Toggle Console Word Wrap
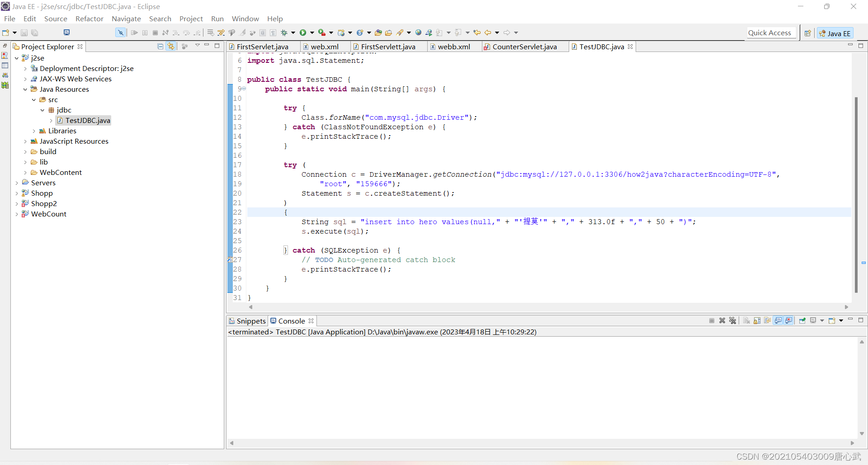The width and height of the screenshot is (868, 465). 768,320
